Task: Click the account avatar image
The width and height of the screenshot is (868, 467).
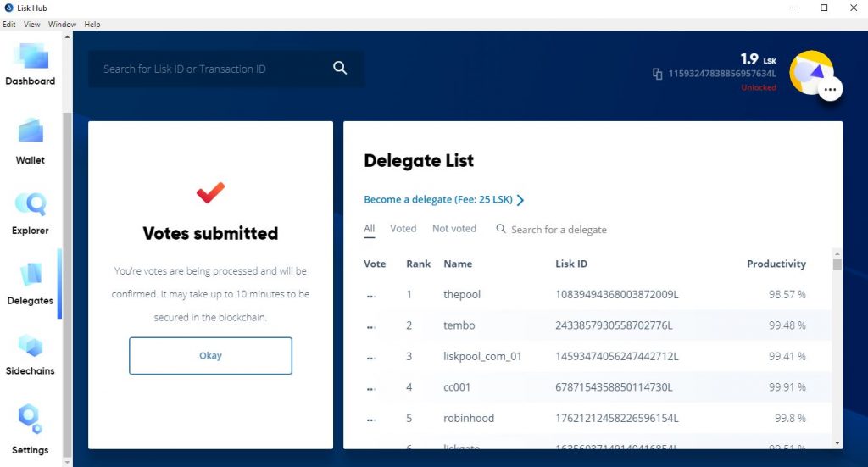Action: point(811,72)
